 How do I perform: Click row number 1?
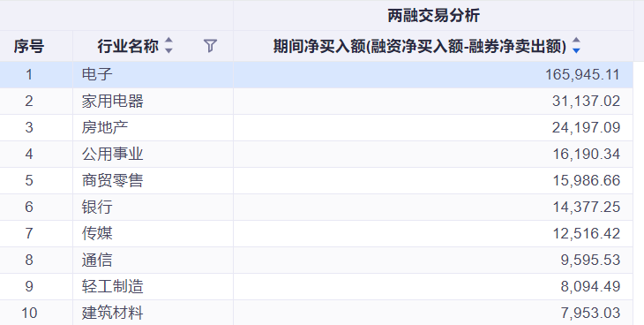pos(29,75)
